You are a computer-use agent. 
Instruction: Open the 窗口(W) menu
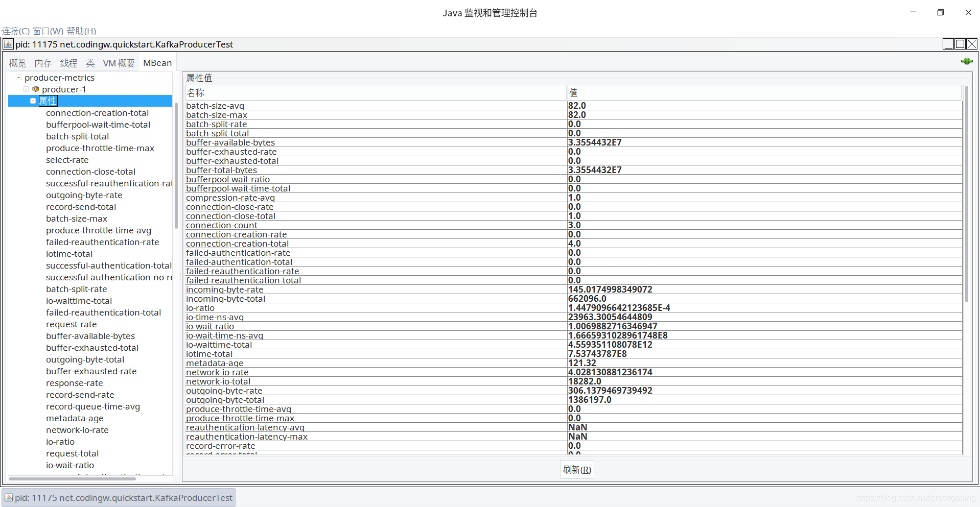coord(48,31)
